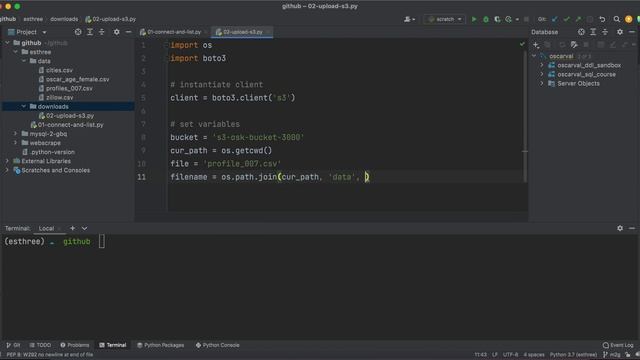Open terminal sessions dropdown arrow

coord(84,228)
